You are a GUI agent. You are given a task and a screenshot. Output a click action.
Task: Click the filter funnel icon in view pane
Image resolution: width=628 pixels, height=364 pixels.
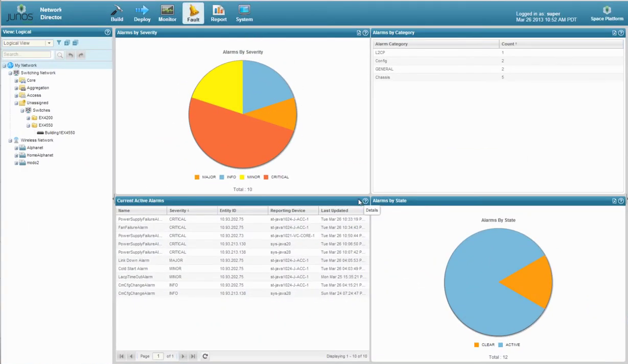[59, 43]
